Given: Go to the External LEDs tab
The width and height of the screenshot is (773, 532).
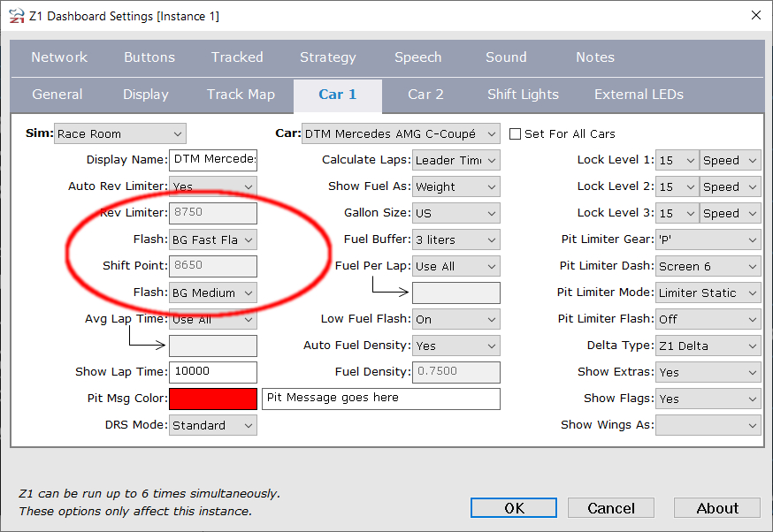Looking at the screenshot, I should click(639, 94).
